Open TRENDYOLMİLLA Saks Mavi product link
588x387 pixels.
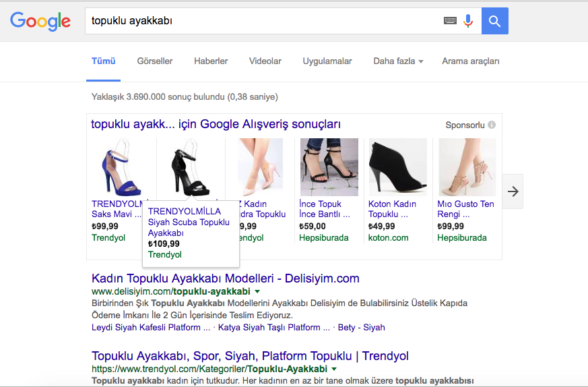tap(117, 209)
